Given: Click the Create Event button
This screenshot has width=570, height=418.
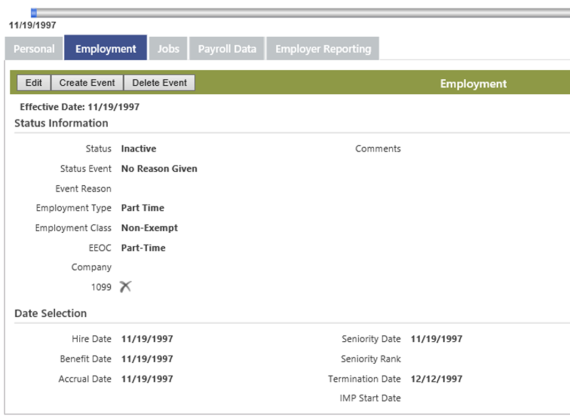Looking at the screenshot, I should click(87, 83).
